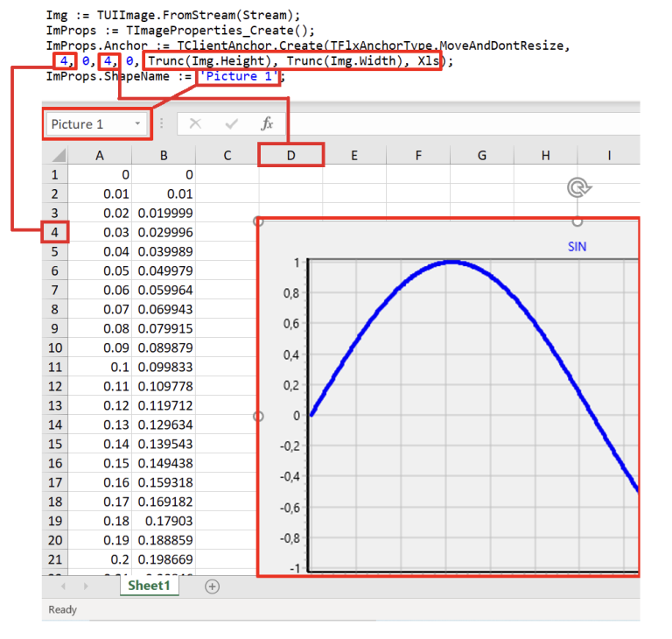672x639 pixels.
Task: Select cell B10 with value 0.089879
Action: click(163, 348)
